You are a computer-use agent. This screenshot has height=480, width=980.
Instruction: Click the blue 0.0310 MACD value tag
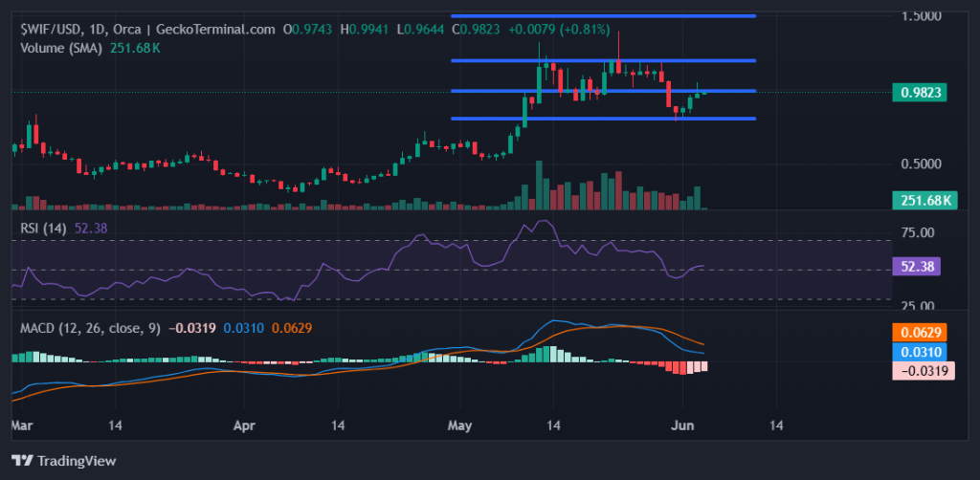tap(923, 351)
